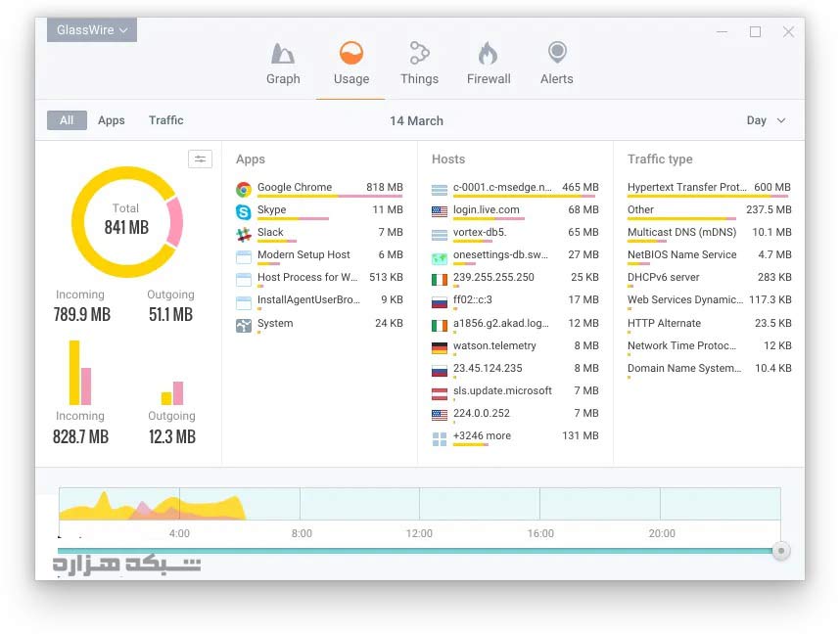The width and height of the screenshot is (840, 635).
Task: Click the +3246 more hosts link
Action: click(x=482, y=435)
